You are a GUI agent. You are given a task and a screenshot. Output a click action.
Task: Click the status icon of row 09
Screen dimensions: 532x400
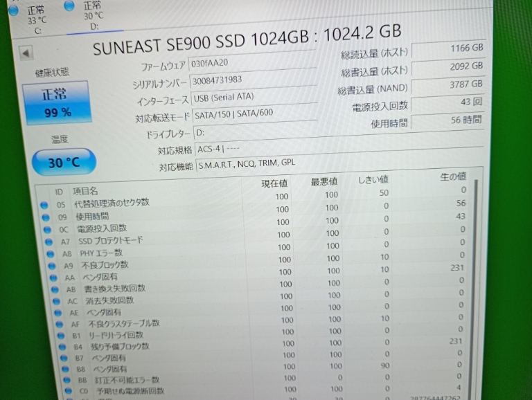tap(46, 217)
